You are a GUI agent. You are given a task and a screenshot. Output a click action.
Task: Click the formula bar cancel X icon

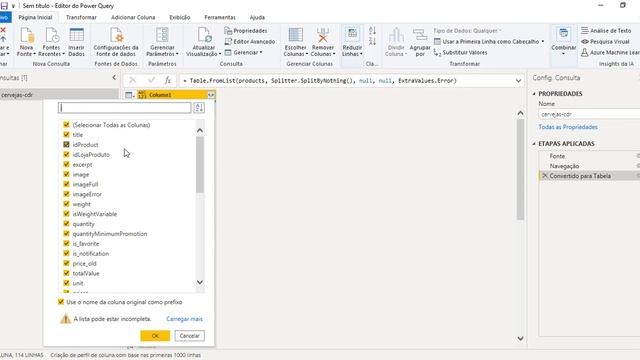[x=133, y=80]
